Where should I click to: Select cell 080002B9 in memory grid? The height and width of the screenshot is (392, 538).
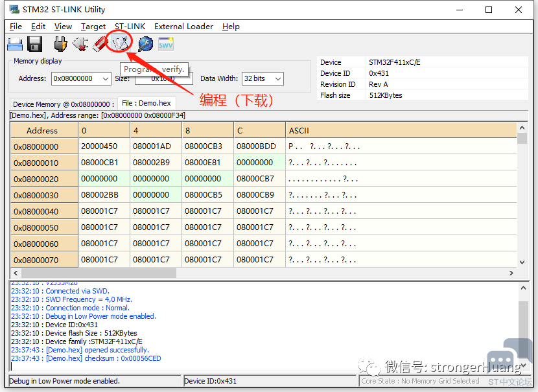click(156, 163)
